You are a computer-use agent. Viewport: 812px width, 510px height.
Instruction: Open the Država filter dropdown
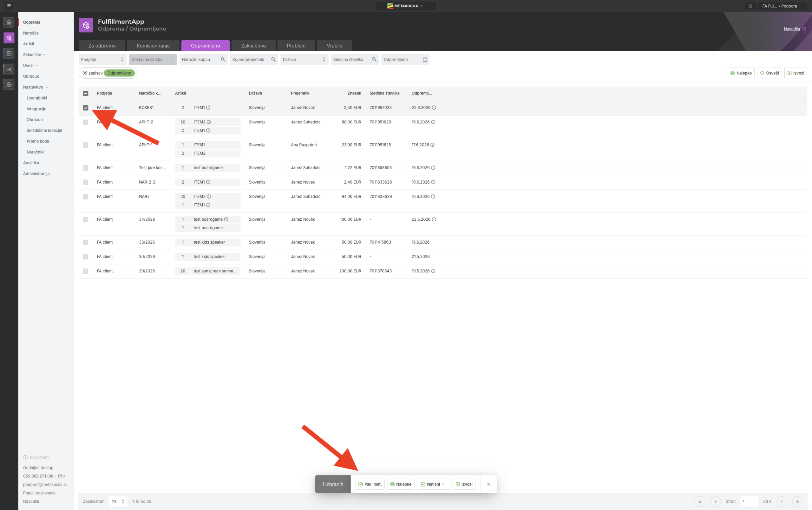coord(304,59)
